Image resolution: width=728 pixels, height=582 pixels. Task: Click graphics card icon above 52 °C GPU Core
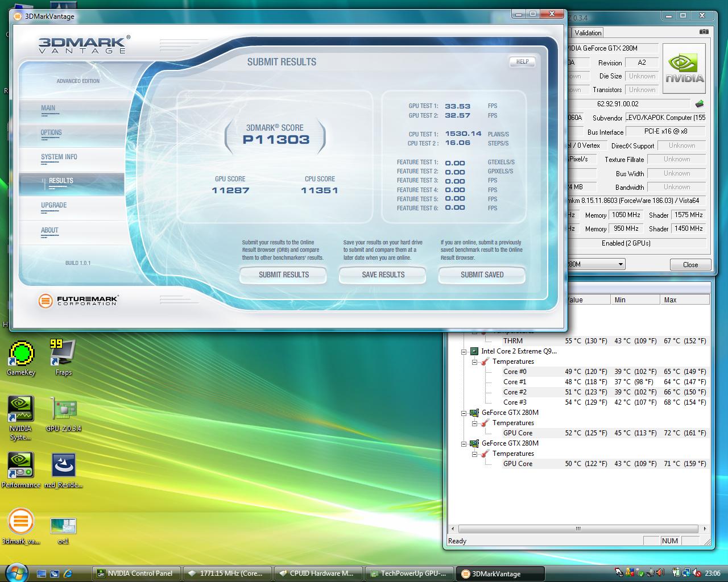pos(474,413)
